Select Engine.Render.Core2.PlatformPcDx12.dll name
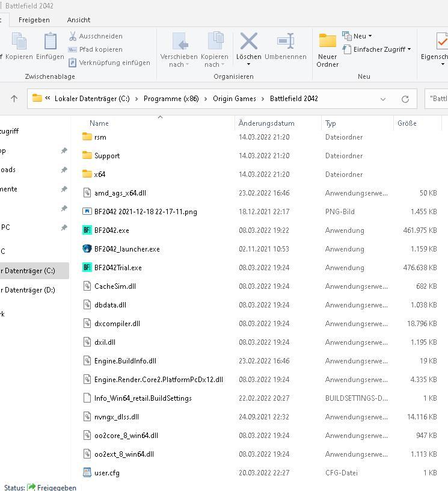 [x=159, y=380]
